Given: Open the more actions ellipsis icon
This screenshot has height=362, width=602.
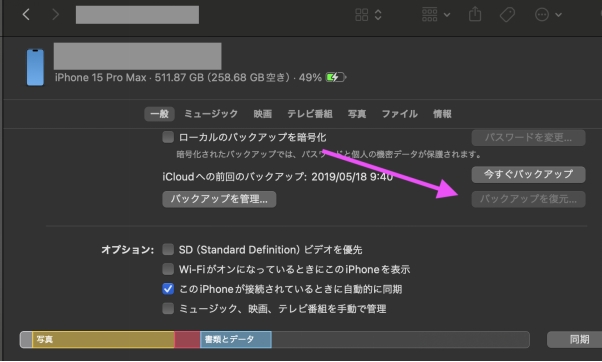Looking at the screenshot, I should tap(542, 15).
